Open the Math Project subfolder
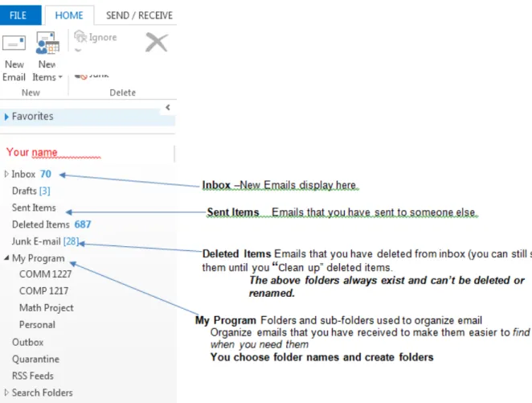Viewport: 532px width, 403px height. (47, 308)
